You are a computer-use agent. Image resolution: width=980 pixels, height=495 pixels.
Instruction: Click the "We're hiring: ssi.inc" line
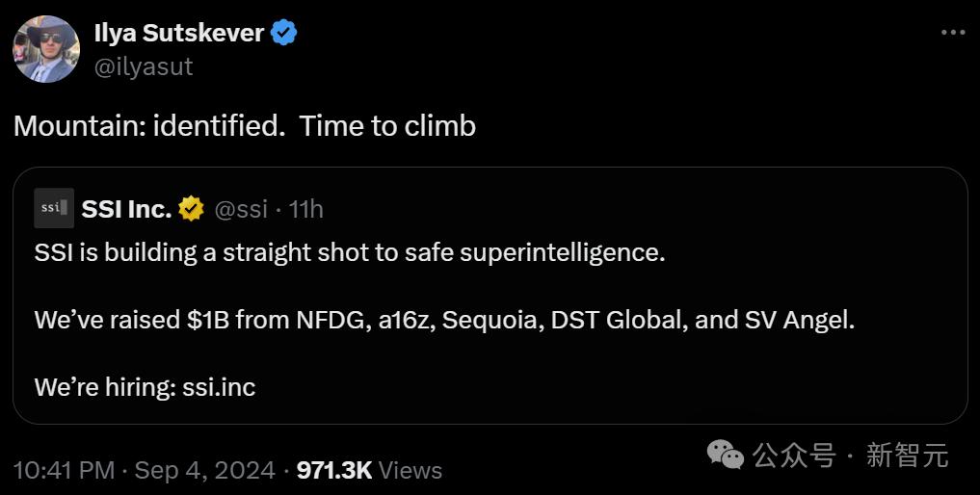point(145,387)
